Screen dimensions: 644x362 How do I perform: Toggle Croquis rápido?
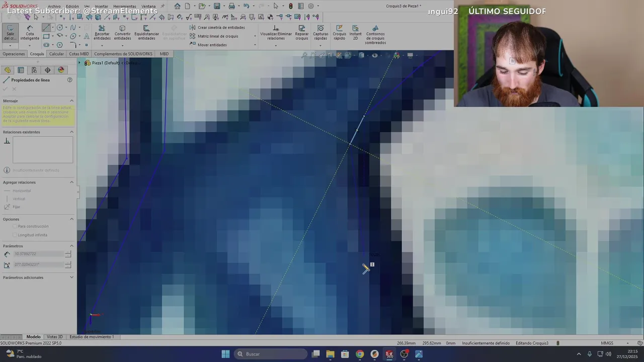point(339,33)
